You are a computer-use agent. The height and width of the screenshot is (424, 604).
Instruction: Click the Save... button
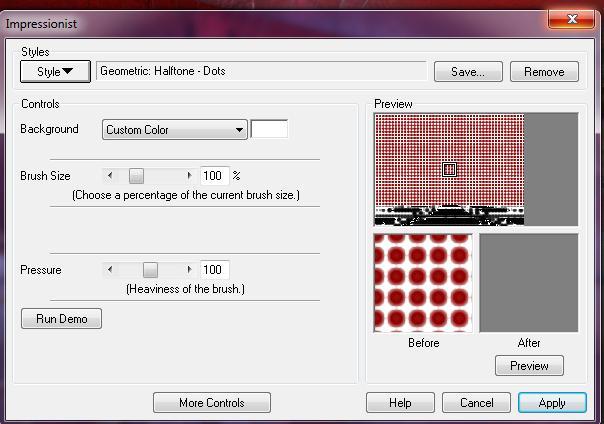pos(468,72)
